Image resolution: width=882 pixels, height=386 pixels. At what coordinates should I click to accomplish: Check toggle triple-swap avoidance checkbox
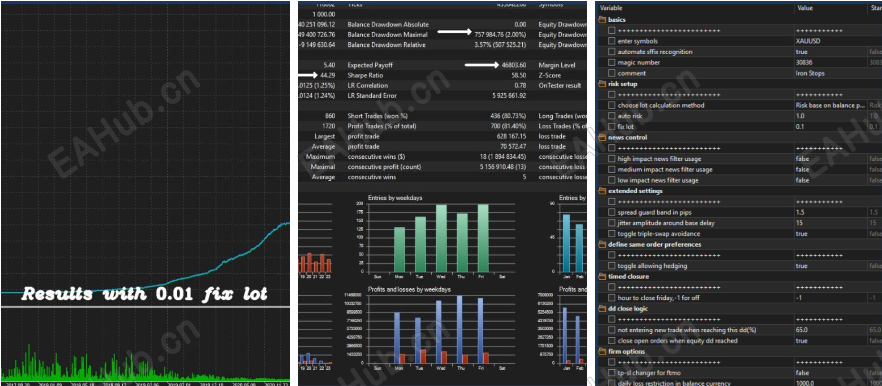(x=612, y=234)
